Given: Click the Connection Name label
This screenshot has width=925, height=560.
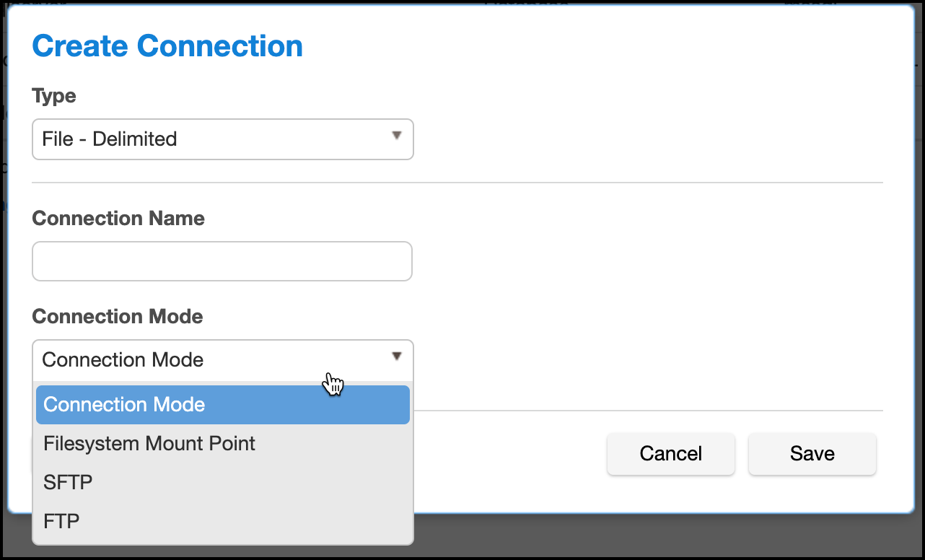Looking at the screenshot, I should 118,218.
